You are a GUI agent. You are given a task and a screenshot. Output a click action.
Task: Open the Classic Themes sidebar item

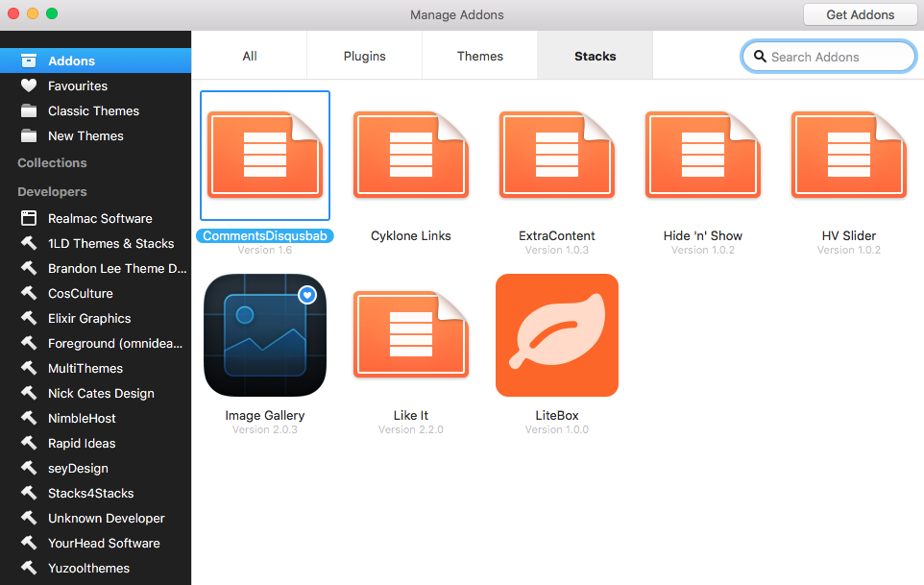click(x=95, y=110)
